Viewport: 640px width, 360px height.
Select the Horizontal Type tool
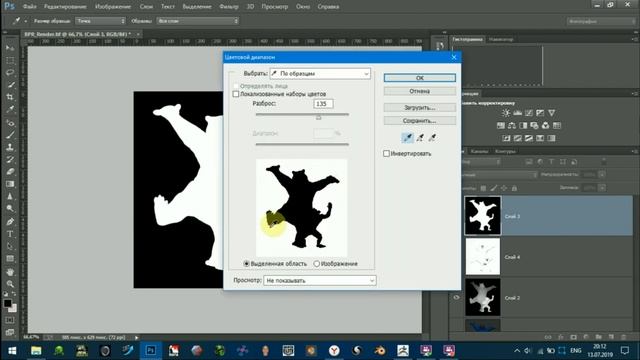click(x=10, y=234)
